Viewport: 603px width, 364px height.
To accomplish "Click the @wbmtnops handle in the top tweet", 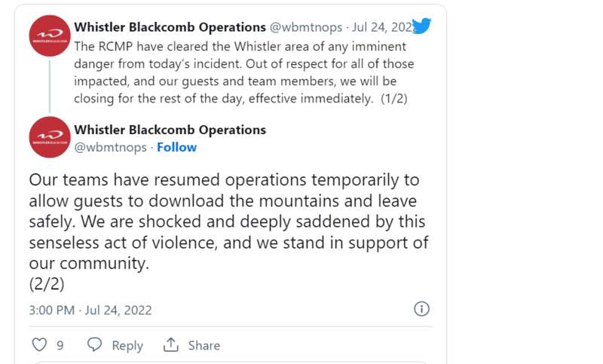I will 305,27.
